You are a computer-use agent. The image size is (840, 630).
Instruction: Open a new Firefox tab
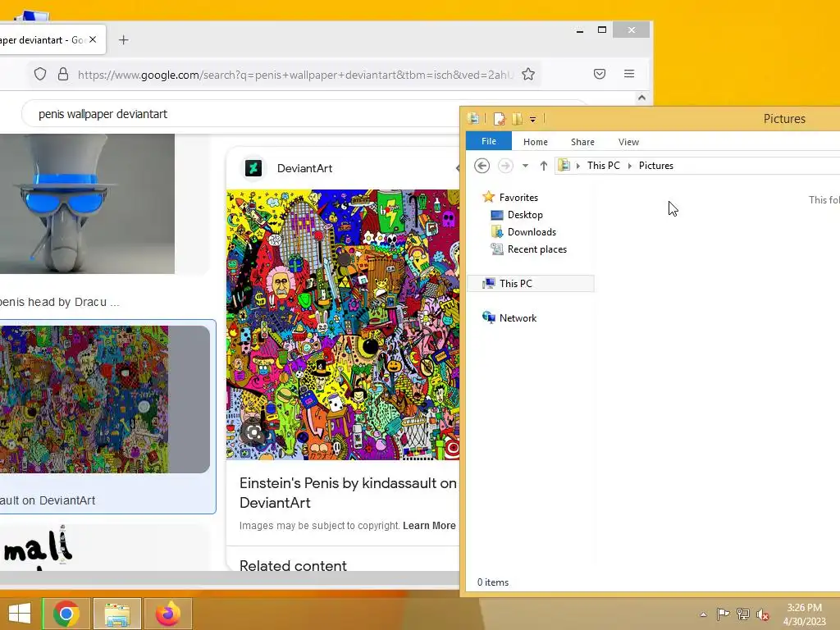123,39
